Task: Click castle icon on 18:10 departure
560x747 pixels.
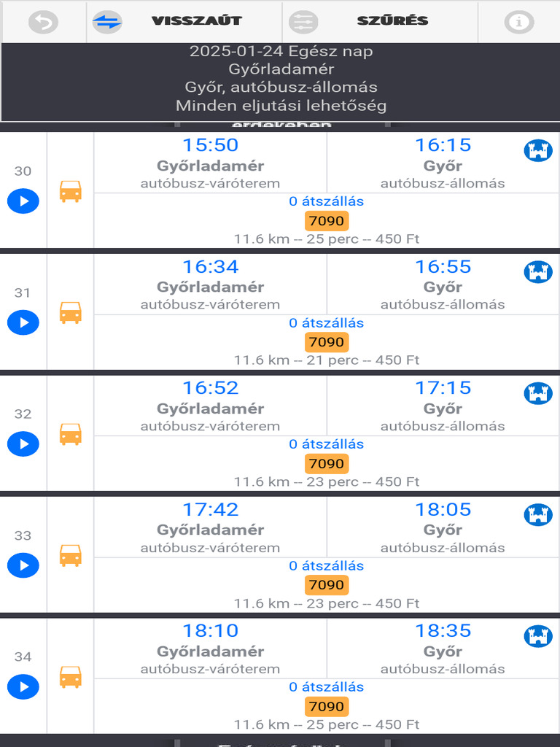Action: click(538, 636)
